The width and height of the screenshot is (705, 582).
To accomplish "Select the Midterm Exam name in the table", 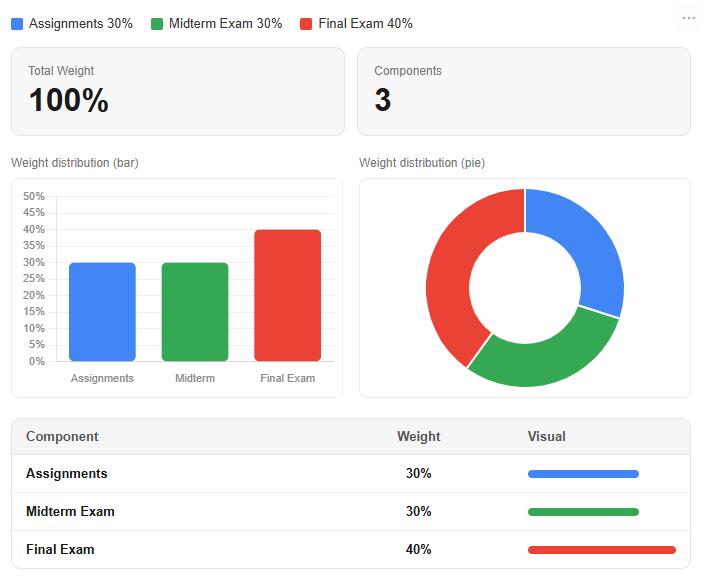I will tap(70, 511).
